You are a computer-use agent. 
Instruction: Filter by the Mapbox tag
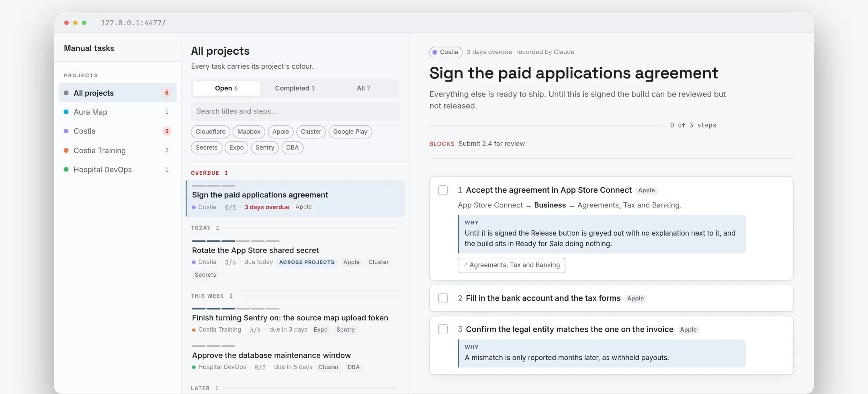249,132
